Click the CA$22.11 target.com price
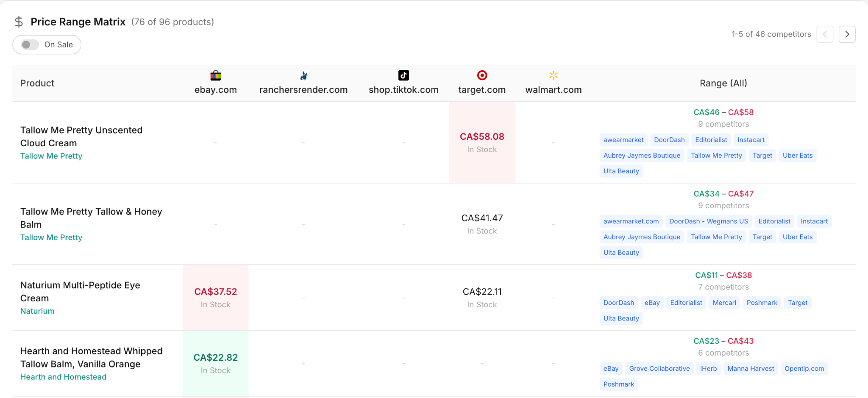The width and height of the screenshot is (868, 398). pyautogui.click(x=482, y=292)
